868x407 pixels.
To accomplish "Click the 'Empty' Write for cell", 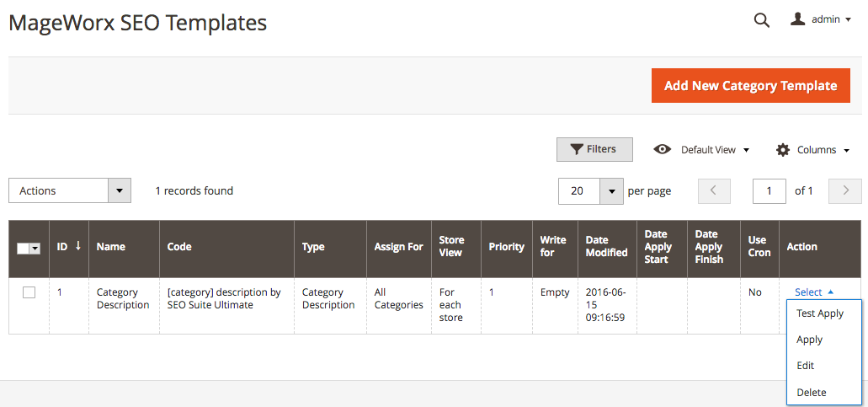I will click(x=555, y=306).
